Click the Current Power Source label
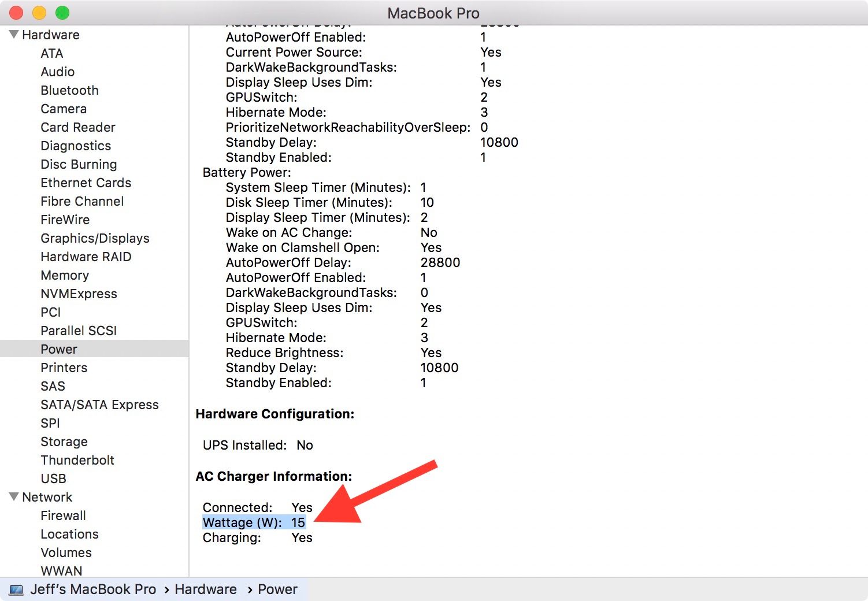The image size is (868, 601). [x=294, y=52]
